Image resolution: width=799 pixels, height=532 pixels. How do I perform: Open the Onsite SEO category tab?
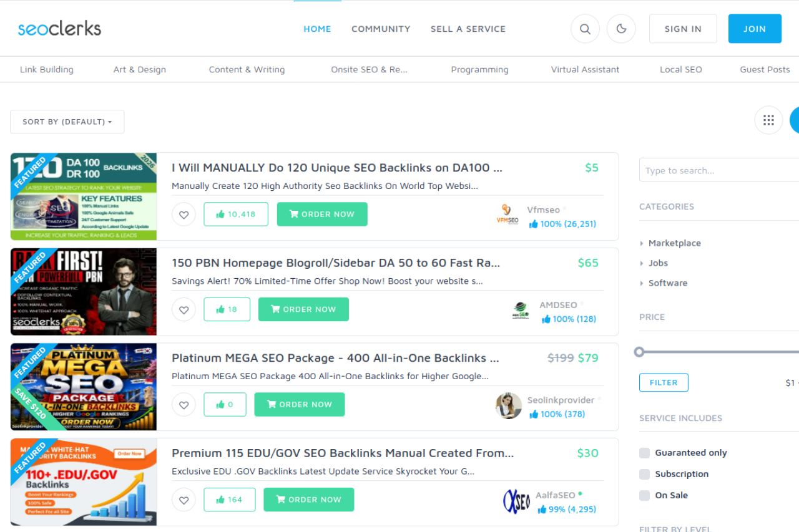pyautogui.click(x=369, y=70)
